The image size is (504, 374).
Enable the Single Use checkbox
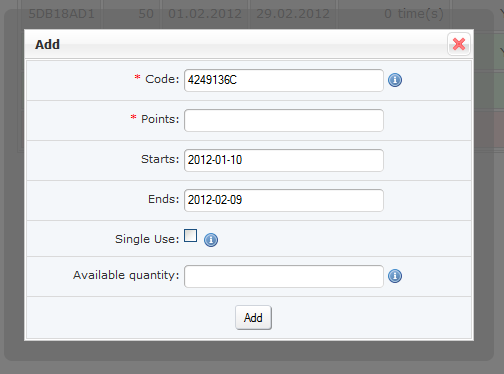tap(191, 236)
